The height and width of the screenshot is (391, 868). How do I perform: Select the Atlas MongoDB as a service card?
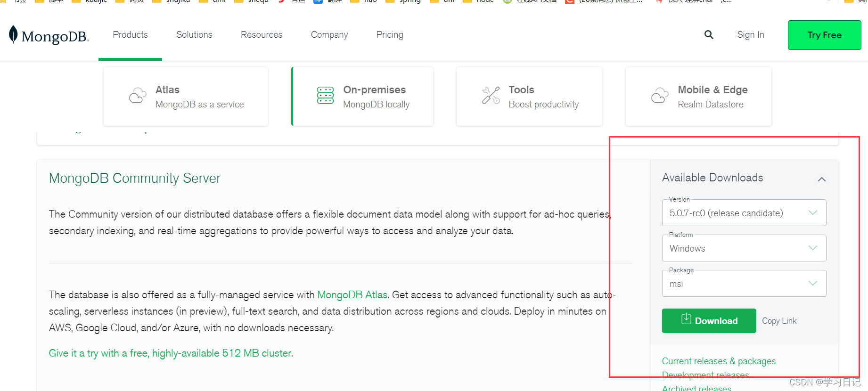[186, 96]
